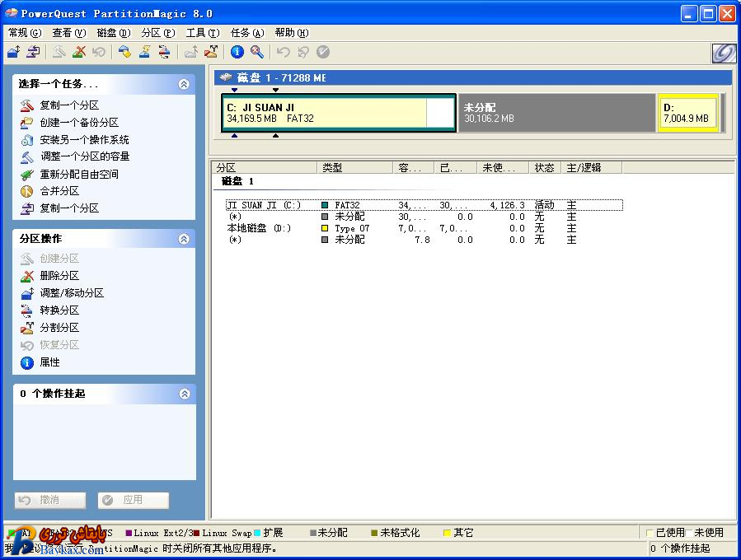Click the Split partition toolbar icon

click(211, 51)
